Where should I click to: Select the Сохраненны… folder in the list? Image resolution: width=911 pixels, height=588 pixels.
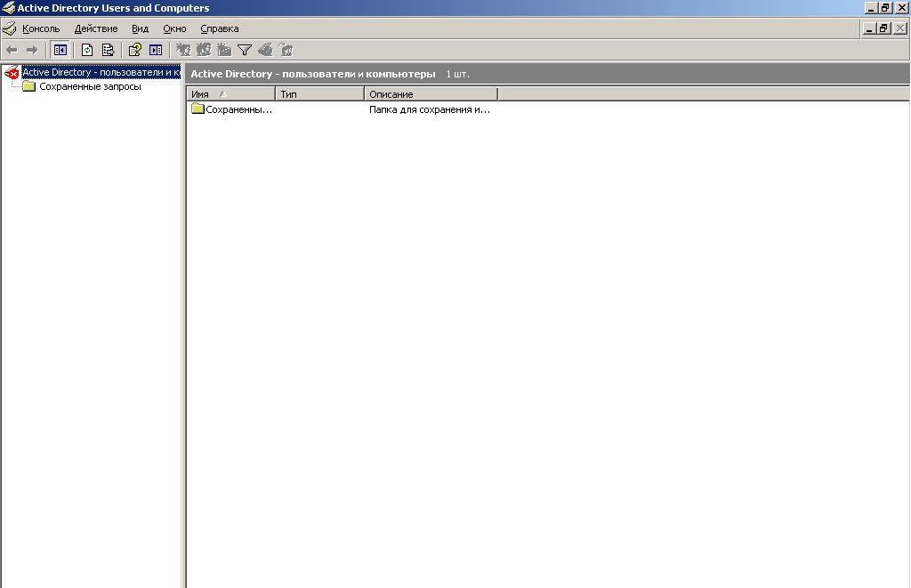(x=232, y=109)
